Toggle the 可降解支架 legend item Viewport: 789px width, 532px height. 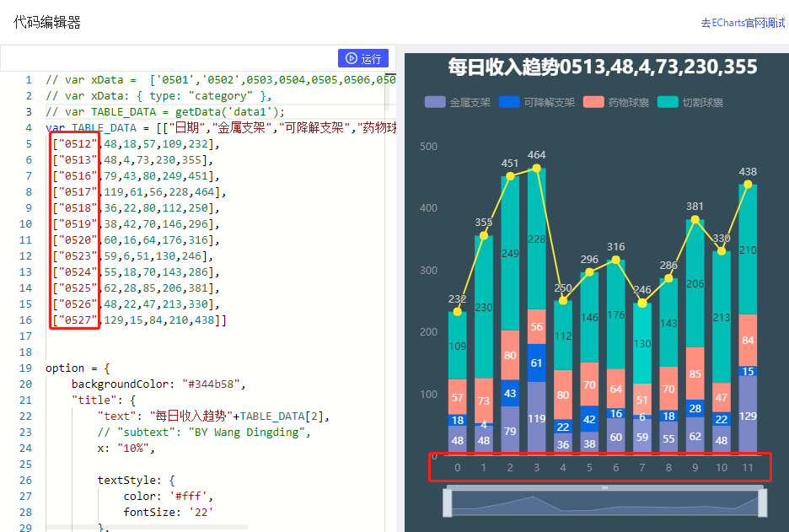[536, 102]
